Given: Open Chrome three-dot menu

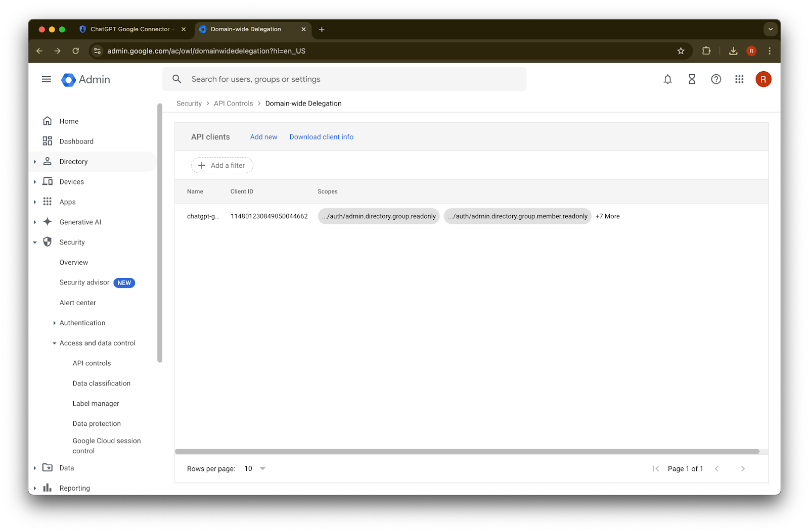Looking at the screenshot, I should pos(770,51).
